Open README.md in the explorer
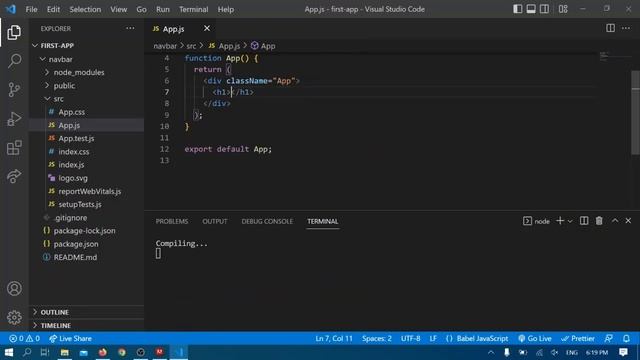The width and height of the screenshot is (640, 360). (86, 257)
